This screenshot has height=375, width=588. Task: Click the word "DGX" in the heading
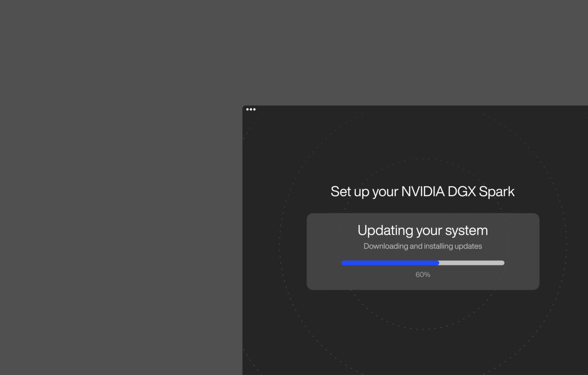click(x=461, y=191)
